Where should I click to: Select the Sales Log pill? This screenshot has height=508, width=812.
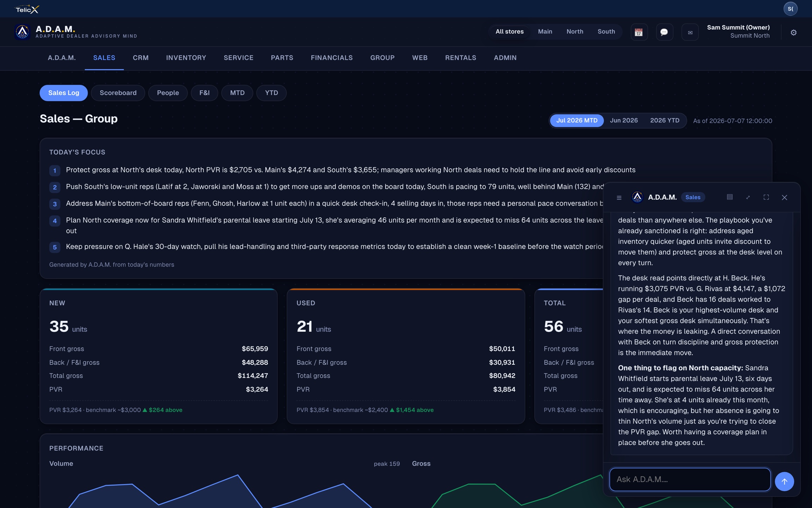tap(63, 93)
